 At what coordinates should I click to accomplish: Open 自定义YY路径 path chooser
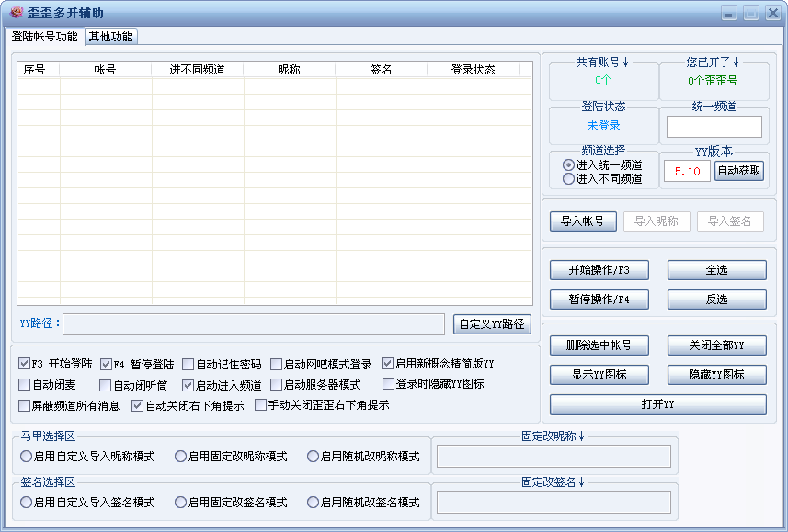click(x=492, y=324)
